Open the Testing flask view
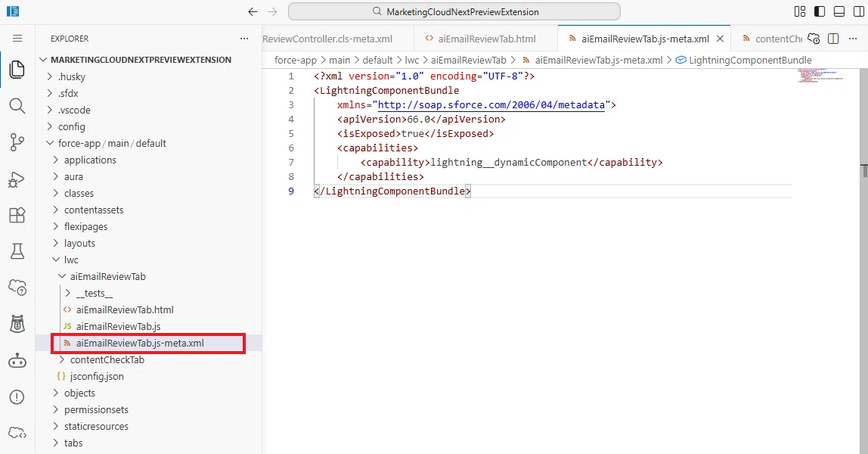Screen dimensions: 868x454 (x=17, y=251)
